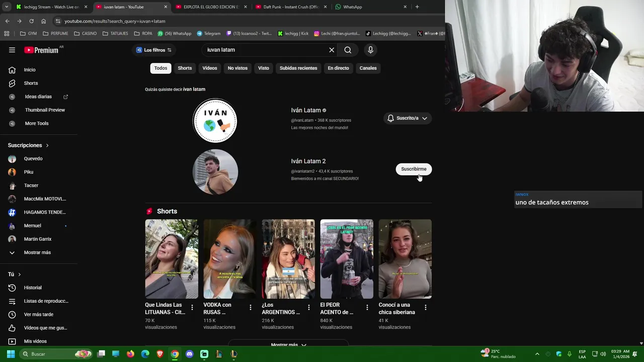The image size is (644, 362).
Task: Reload the page with refresh icon
Action: click(x=31, y=21)
